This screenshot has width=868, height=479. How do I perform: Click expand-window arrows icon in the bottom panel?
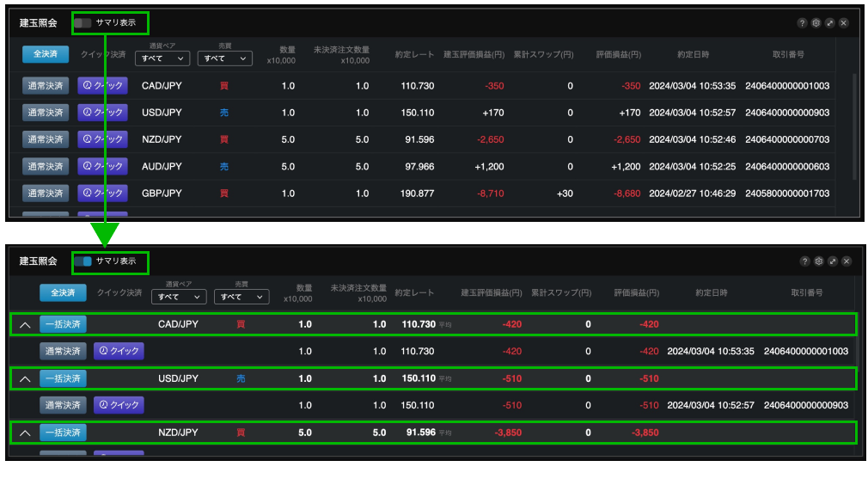pos(833,261)
